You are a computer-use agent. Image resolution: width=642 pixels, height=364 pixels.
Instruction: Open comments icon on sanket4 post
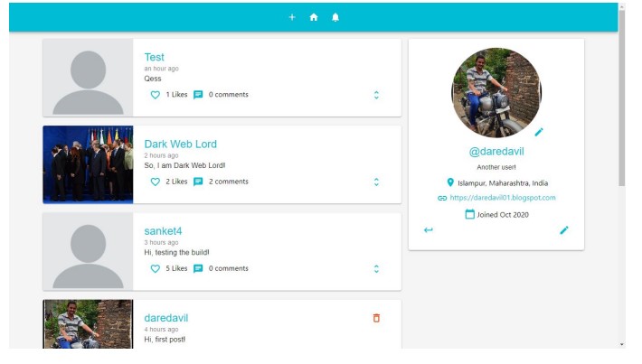pyautogui.click(x=198, y=268)
